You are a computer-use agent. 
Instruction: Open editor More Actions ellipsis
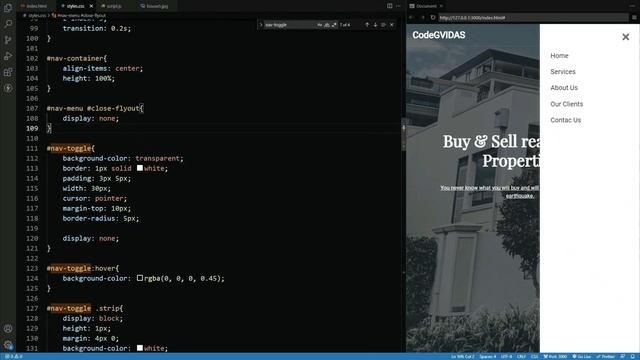398,6
